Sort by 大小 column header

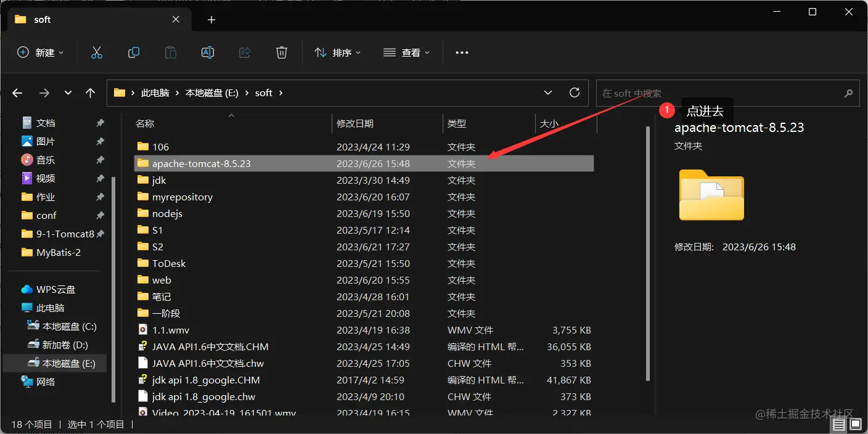click(x=549, y=123)
